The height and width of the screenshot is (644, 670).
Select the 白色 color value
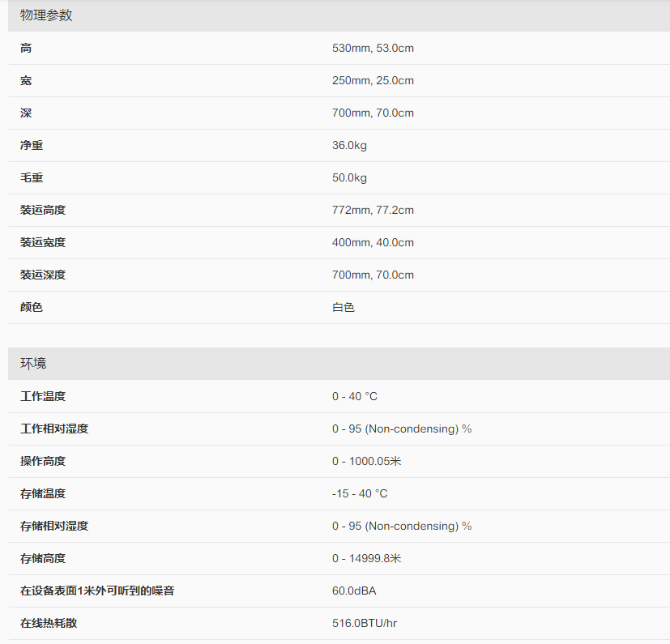pyautogui.click(x=344, y=308)
